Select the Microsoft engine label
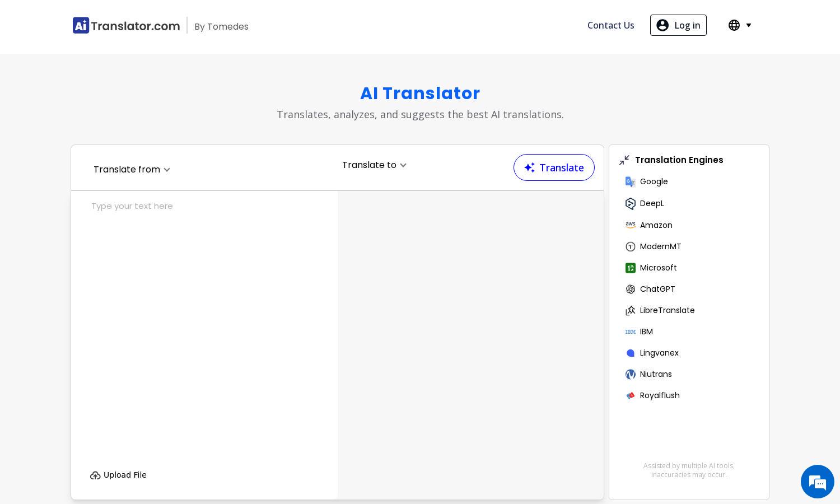 tap(659, 268)
